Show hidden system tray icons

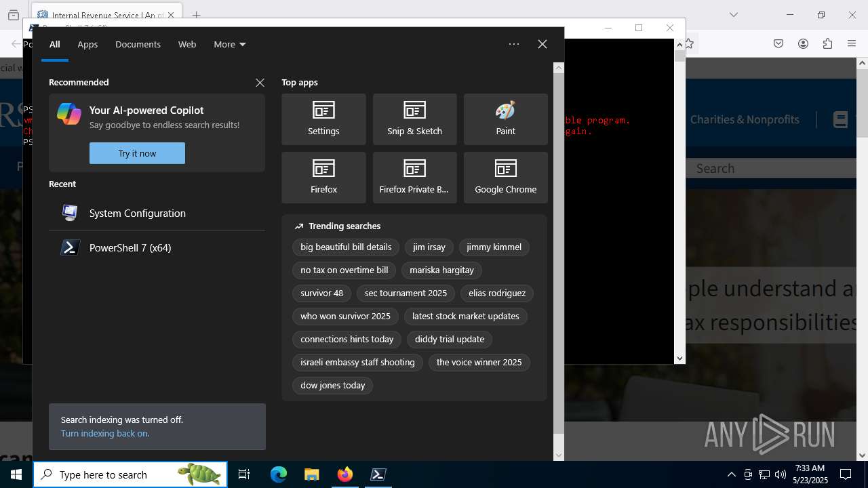[x=731, y=474]
